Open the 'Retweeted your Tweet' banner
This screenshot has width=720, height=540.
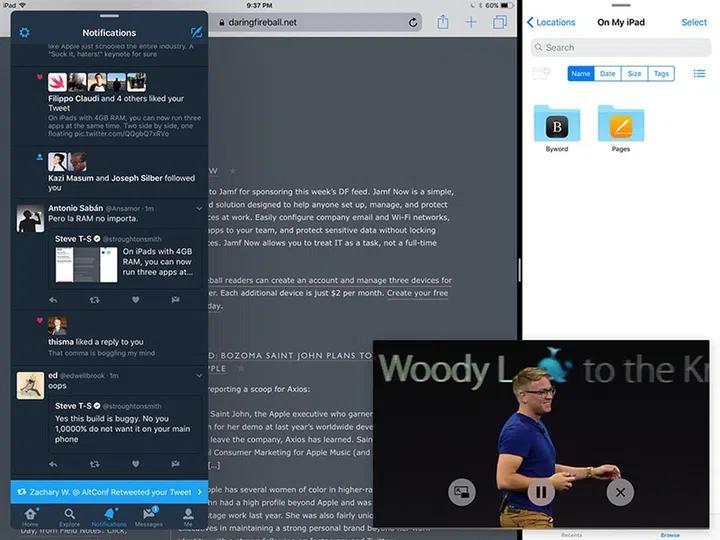(109, 492)
